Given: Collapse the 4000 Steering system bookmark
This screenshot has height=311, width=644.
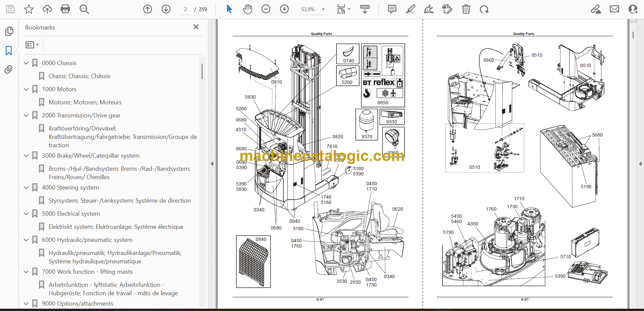Looking at the screenshot, I should [26, 187].
